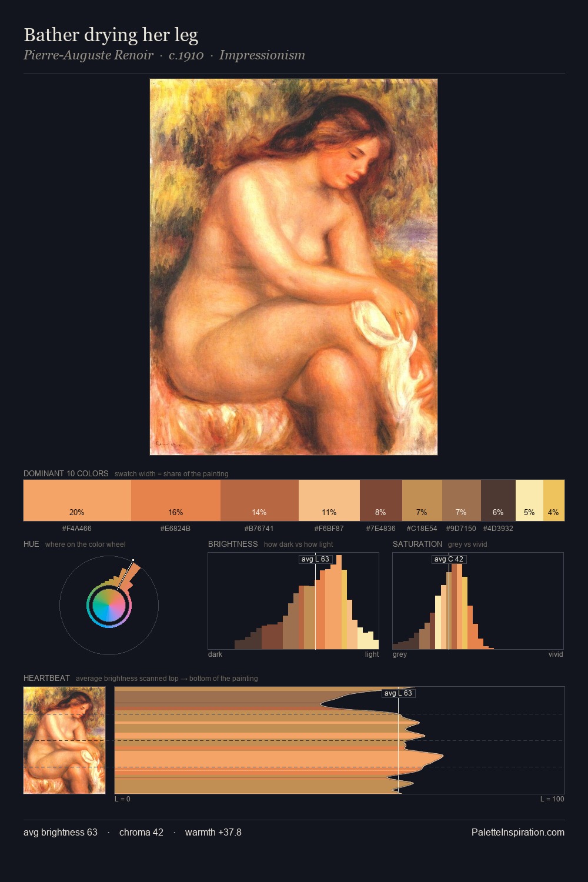This screenshot has height=882, width=588.
Task: Pick the 14% swatch #B76741
Action: pos(259,500)
